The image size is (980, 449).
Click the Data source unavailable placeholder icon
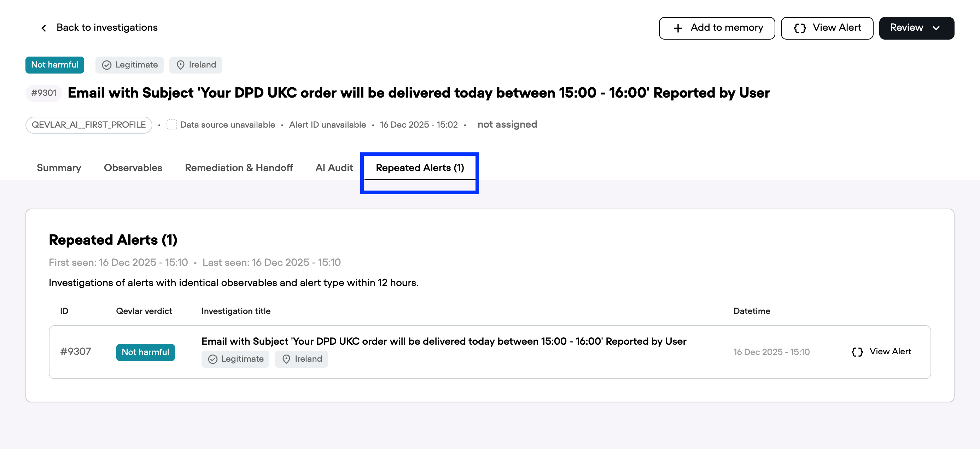pyautogui.click(x=172, y=124)
